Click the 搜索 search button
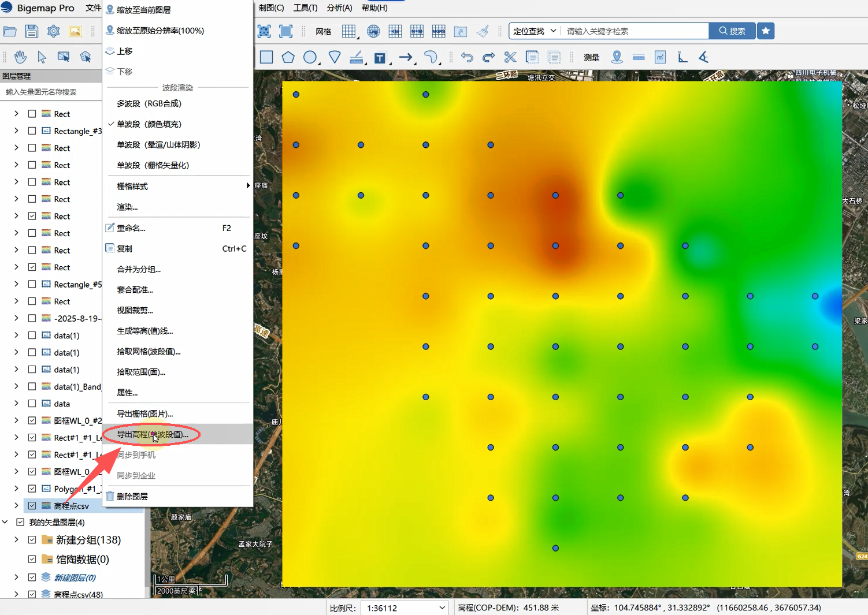Screen dimensions: 868x615 point(732,31)
